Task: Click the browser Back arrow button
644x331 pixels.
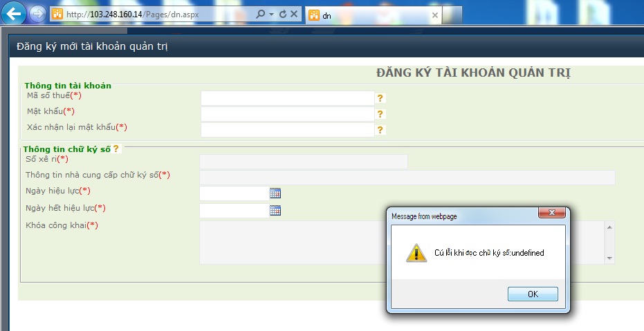Action: [16, 13]
